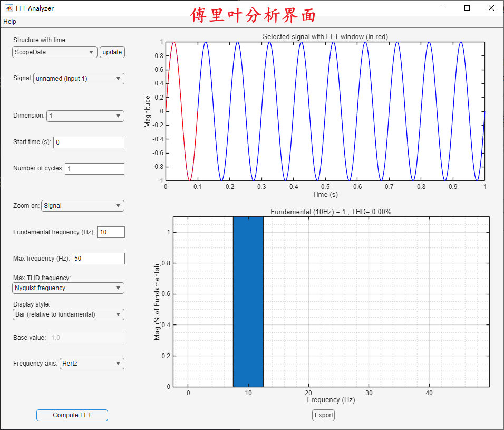Open the Display style dropdown
Viewport: 504px width, 430px height.
click(x=67, y=314)
